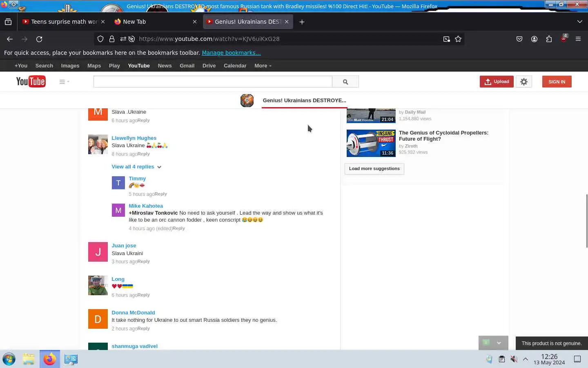
Task: Click Long's avatar picture
Action: click(98, 285)
